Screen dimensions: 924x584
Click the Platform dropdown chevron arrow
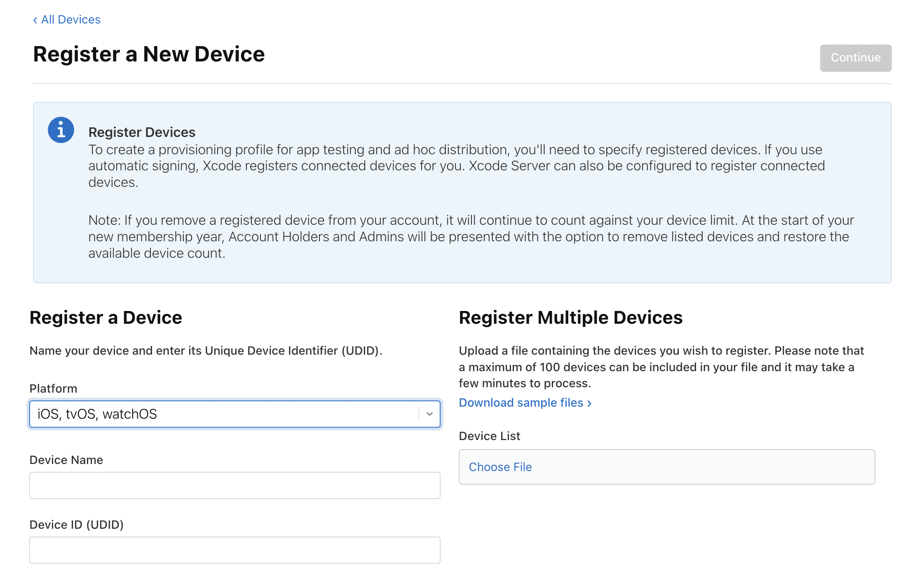(x=429, y=414)
